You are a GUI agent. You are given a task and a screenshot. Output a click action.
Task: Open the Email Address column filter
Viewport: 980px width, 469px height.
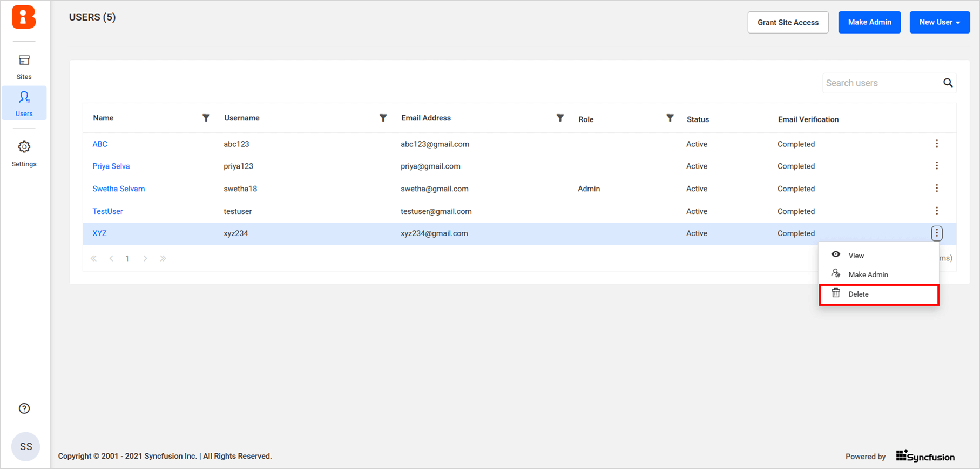click(560, 118)
